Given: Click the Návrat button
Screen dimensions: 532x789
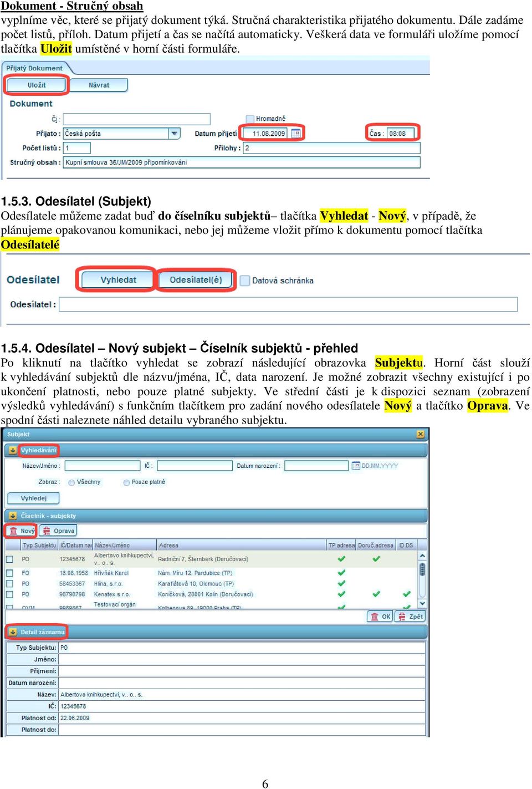Looking at the screenshot, I should click(99, 85).
